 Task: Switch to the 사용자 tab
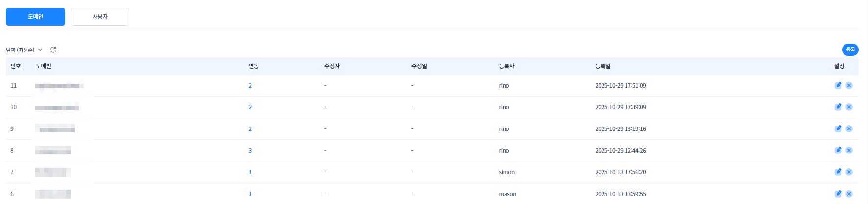pos(100,17)
